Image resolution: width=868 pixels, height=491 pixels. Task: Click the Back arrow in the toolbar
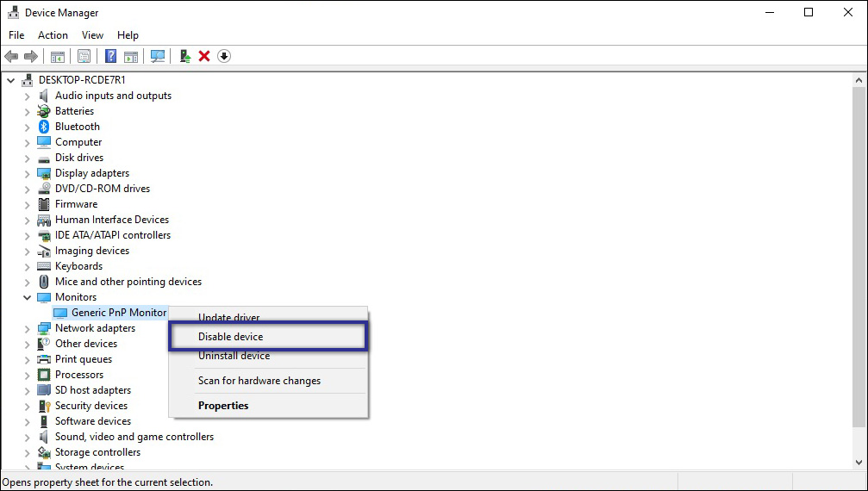[11, 56]
